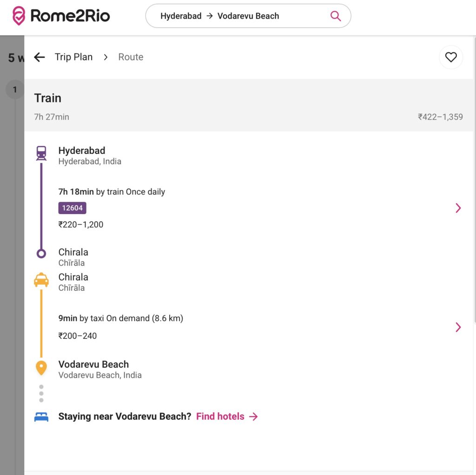Click the Vodarevu Beach destination pin icon
The height and width of the screenshot is (475, 476).
[41, 368]
